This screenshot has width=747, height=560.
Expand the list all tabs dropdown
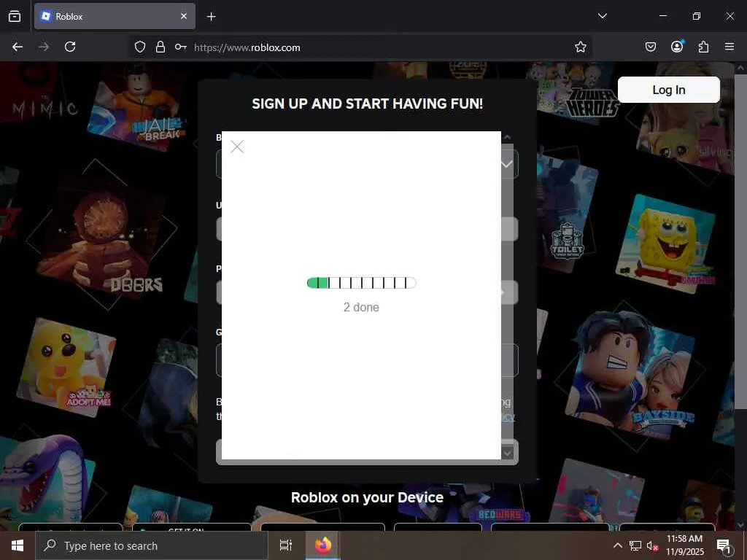(x=603, y=16)
